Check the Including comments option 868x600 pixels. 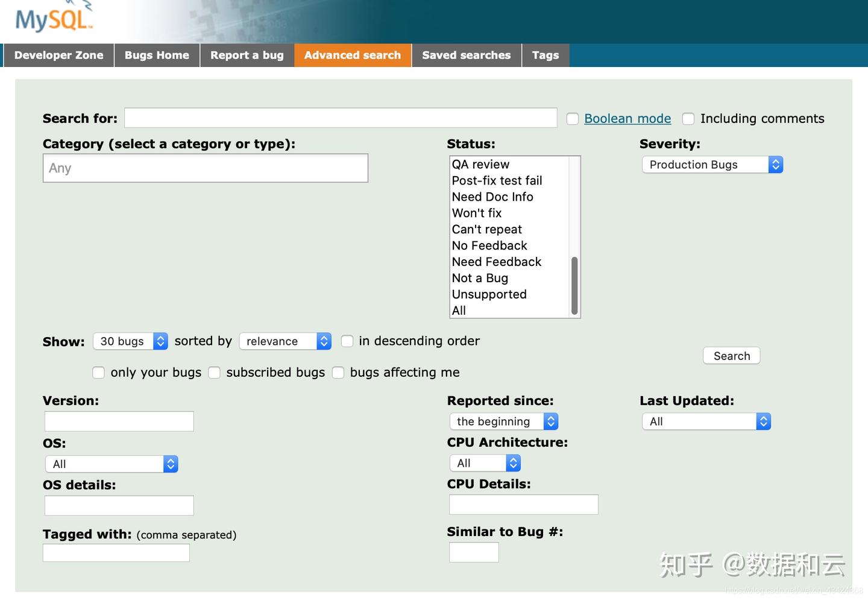[x=688, y=118]
